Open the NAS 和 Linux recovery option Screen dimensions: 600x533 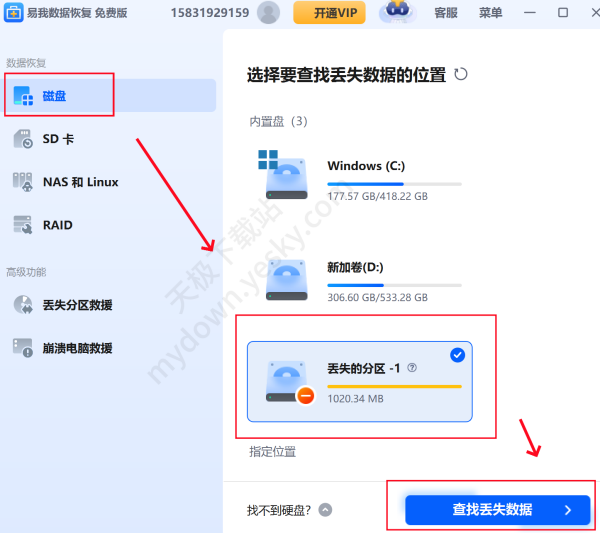pyautogui.click(x=80, y=182)
